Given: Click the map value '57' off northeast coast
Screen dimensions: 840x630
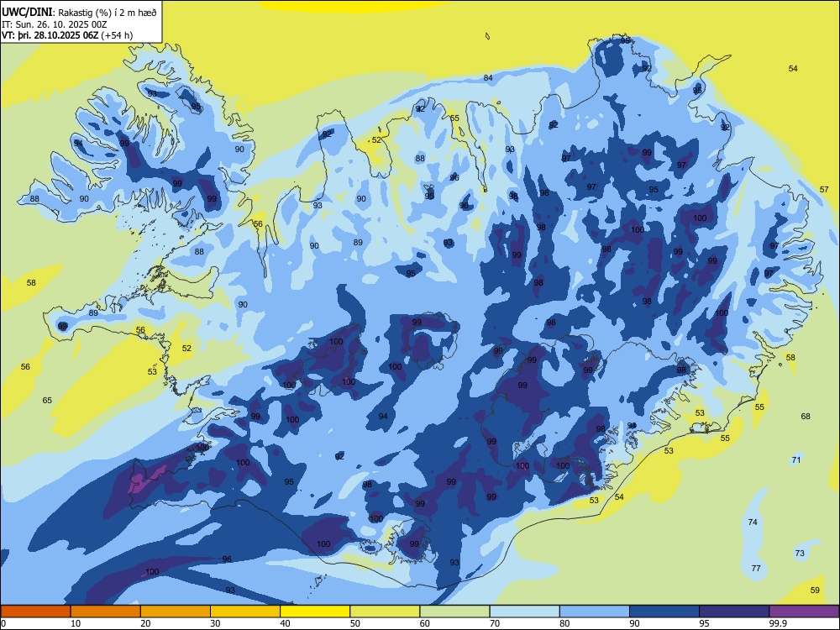Looking at the screenshot, I should [x=824, y=190].
